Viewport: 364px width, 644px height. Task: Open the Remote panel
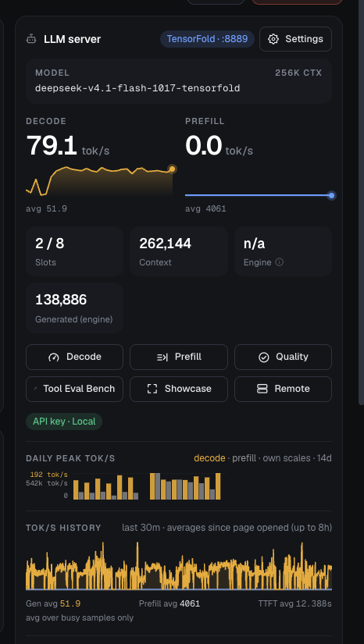coord(283,389)
